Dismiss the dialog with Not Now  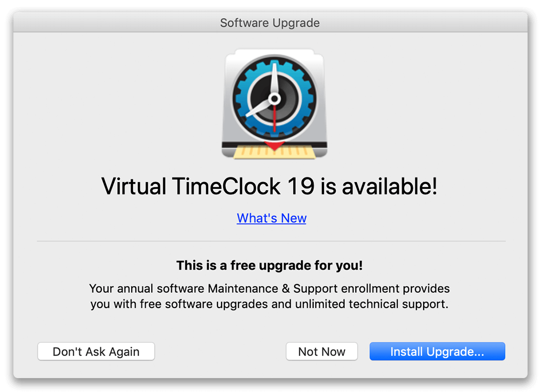322,351
